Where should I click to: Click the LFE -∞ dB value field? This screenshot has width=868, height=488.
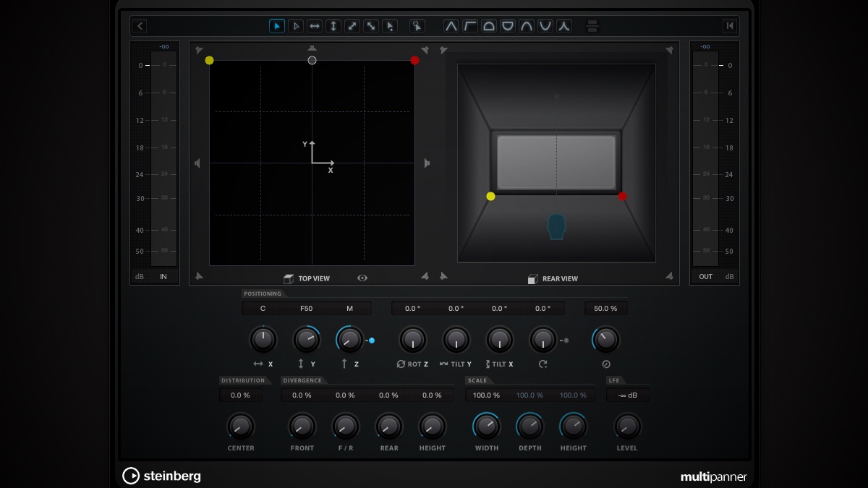pyautogui.click(x=627, y=395)
